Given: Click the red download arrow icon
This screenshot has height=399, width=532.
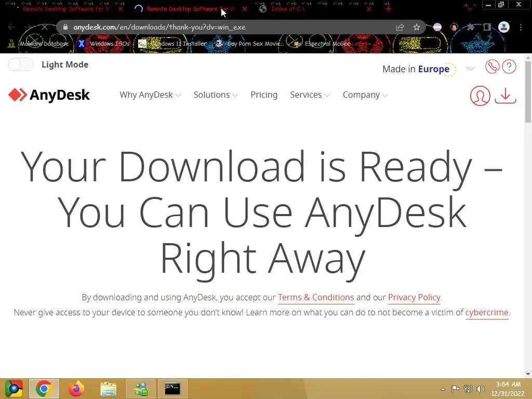Looking at the screenshot, I should point(506,96).
